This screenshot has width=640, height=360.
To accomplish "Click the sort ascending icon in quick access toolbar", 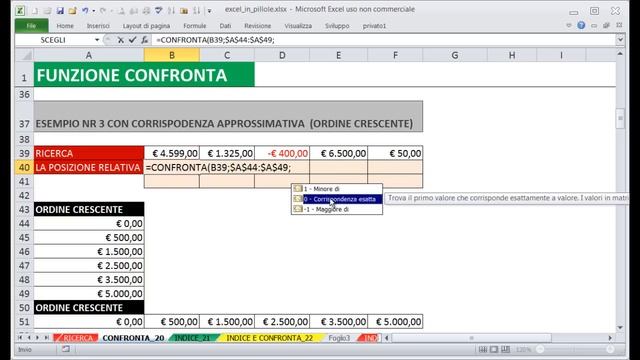I will (x=171, y=11).
